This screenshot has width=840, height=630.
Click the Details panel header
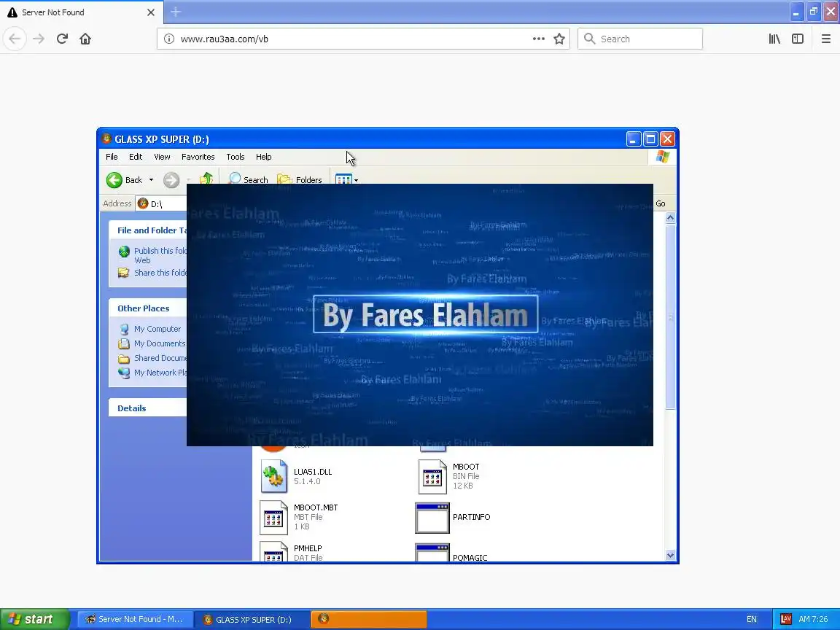point(148,408)
